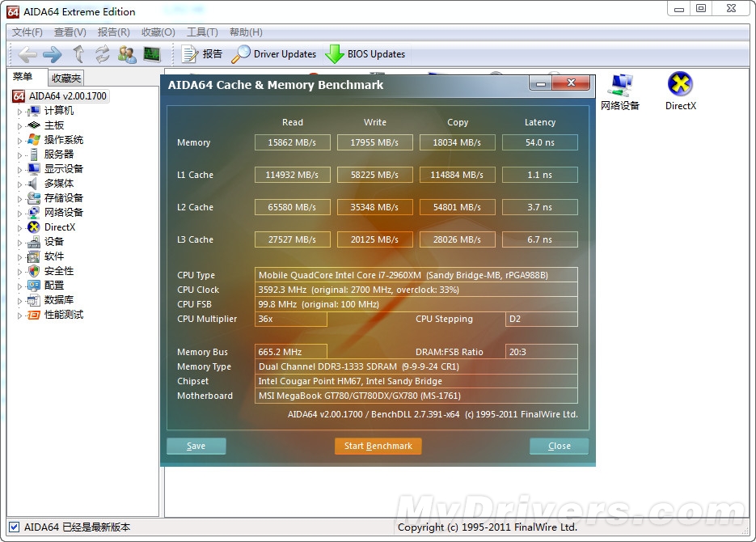Open the 收藏(O) menu
The height and width of the screenshot is (542, 756).
[x=158, y=32]
